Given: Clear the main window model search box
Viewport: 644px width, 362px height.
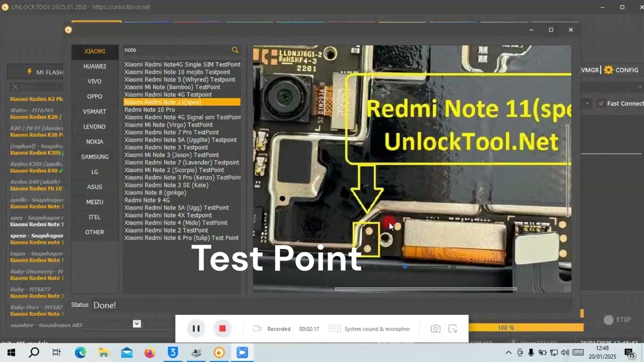Looking at the screenshot, I should tap(15, 87).
